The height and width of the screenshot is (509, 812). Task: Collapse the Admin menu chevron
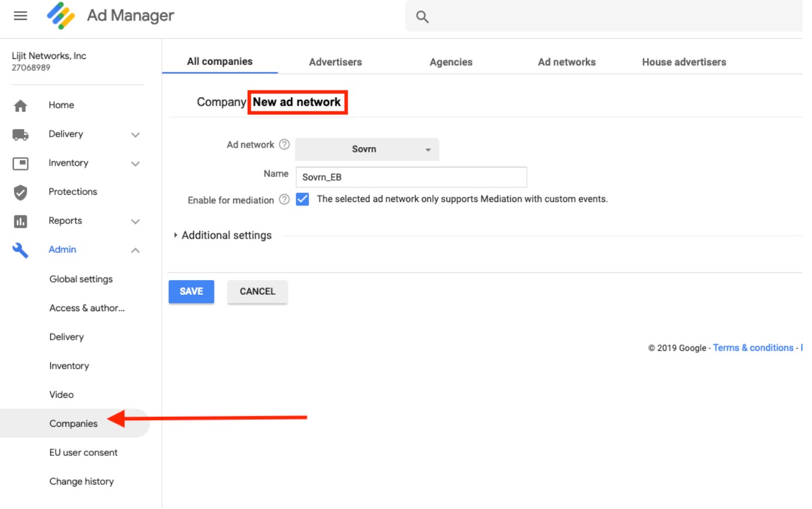click(136, 250)
